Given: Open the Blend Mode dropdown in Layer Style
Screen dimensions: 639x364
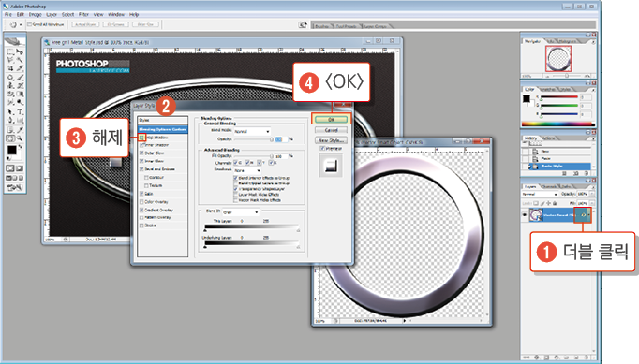Looking at the screenshot, I should pyautogui.click(x=252, y=132).
